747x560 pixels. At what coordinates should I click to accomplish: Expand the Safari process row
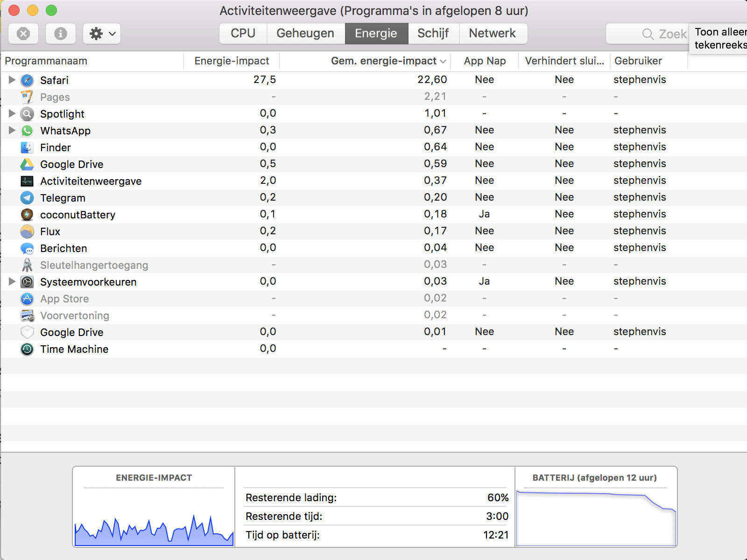pyautogui.click(x=12, y=80)
